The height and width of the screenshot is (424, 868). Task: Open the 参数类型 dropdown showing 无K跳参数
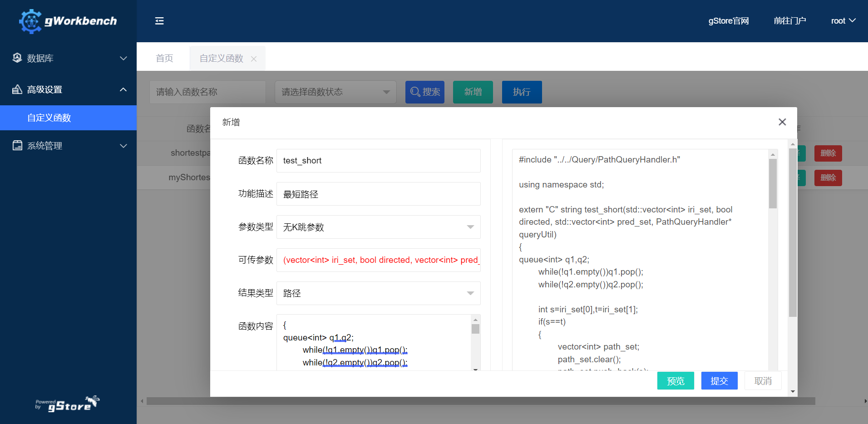[378, 227]
